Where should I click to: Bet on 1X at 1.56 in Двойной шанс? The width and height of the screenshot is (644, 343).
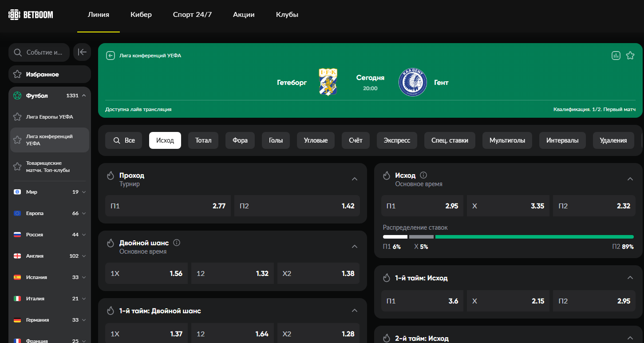[x=146, y=273]
